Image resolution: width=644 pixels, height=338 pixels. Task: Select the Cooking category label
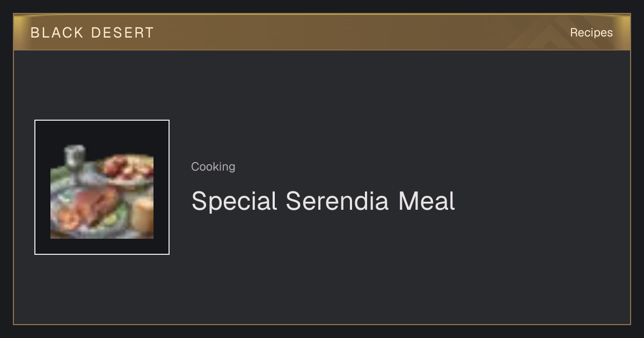(x=213, y=167)
